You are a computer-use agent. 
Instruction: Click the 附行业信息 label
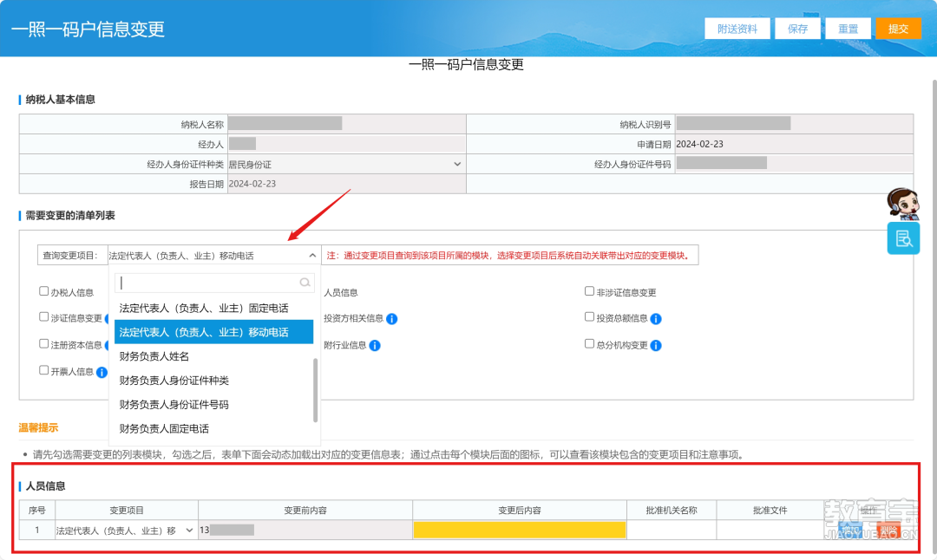point(344,346)
